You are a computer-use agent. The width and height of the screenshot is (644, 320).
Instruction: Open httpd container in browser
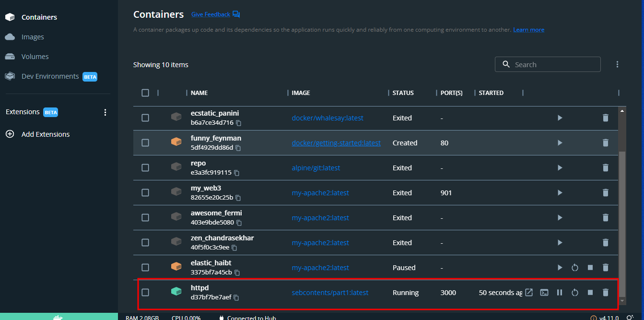[x=529, y=292]
